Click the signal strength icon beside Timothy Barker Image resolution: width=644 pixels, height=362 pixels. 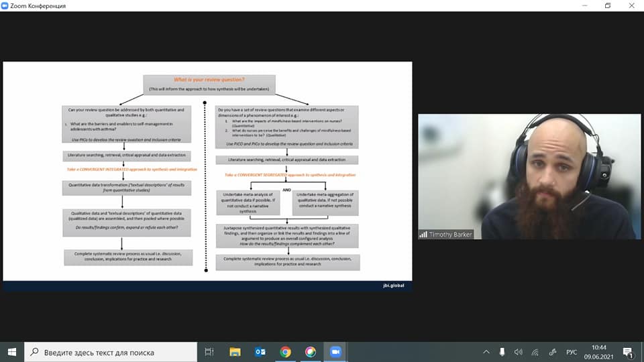pos(423,235)
